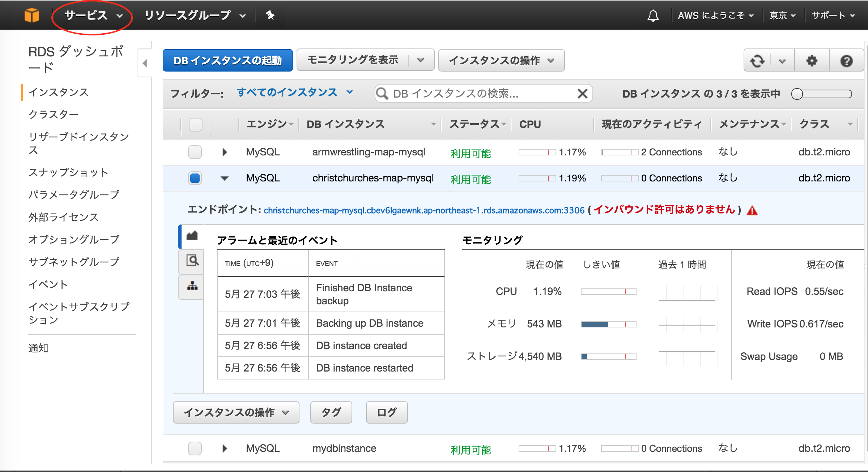Open the サービス menu
This screenshot has width=868, height=472.
pos(86,15)
